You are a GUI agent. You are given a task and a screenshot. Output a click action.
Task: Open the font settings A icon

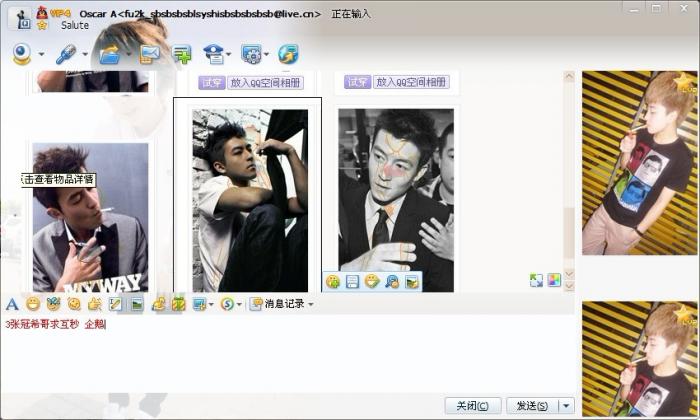[x=12, y=304]
